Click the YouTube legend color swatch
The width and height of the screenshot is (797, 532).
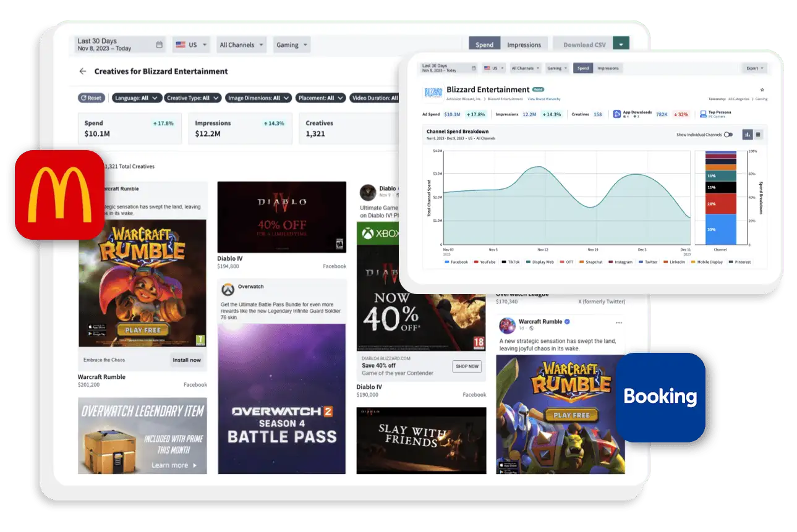(x=476, y=262)
